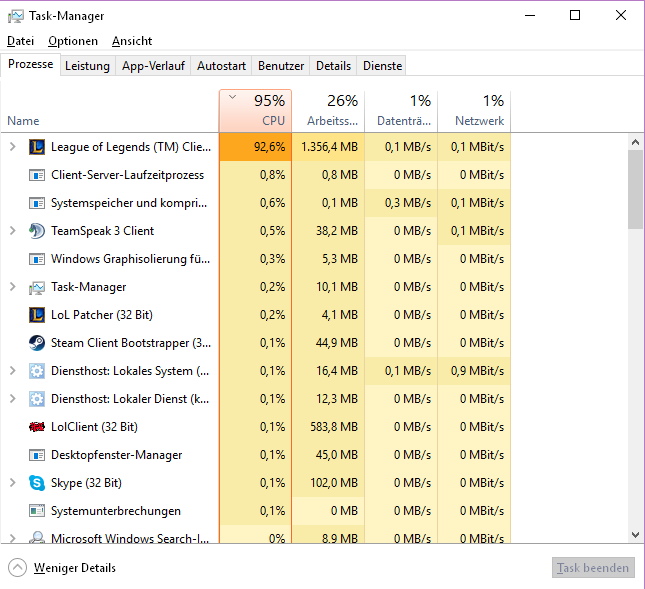This screenshot has width=645, height=589.
Task: Switch to the Benutzer tab
Action: (281, 66)
